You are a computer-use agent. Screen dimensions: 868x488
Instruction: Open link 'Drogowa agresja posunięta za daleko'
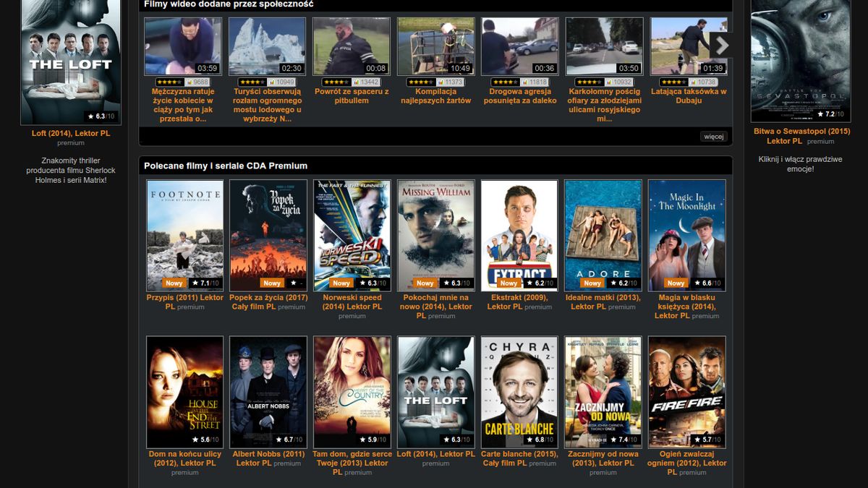coord(520,96)
